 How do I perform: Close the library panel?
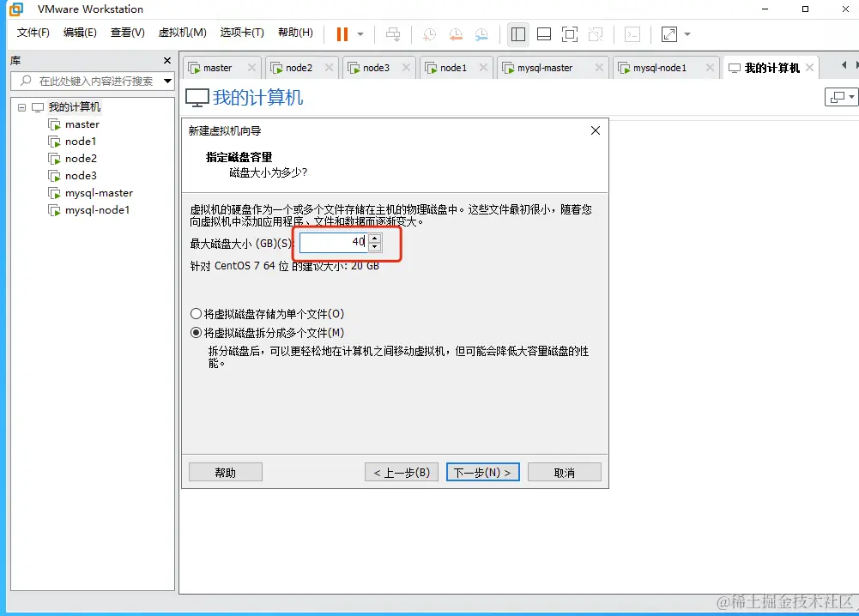point(167,60)
